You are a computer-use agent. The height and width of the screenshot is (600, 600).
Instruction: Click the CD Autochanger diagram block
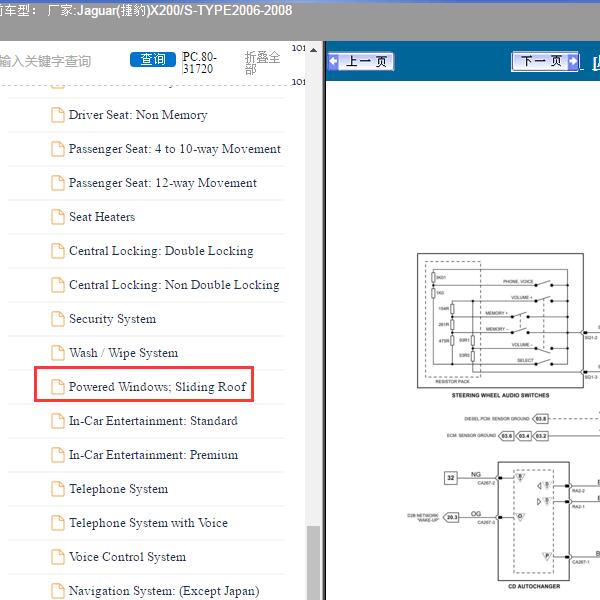[533, 521]
